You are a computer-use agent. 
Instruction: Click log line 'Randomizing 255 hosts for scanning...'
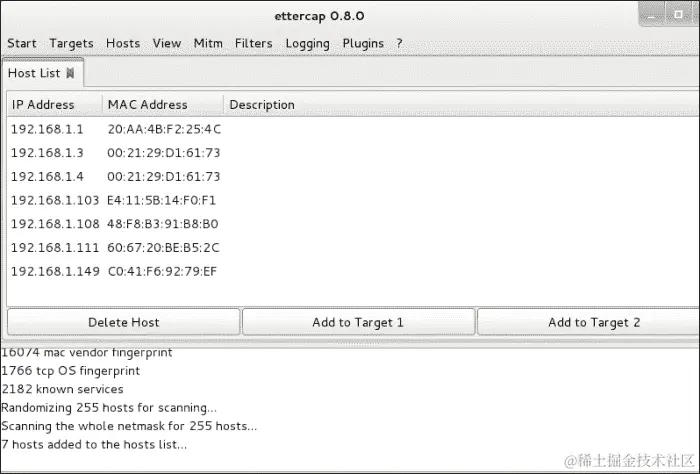[109, 407]
